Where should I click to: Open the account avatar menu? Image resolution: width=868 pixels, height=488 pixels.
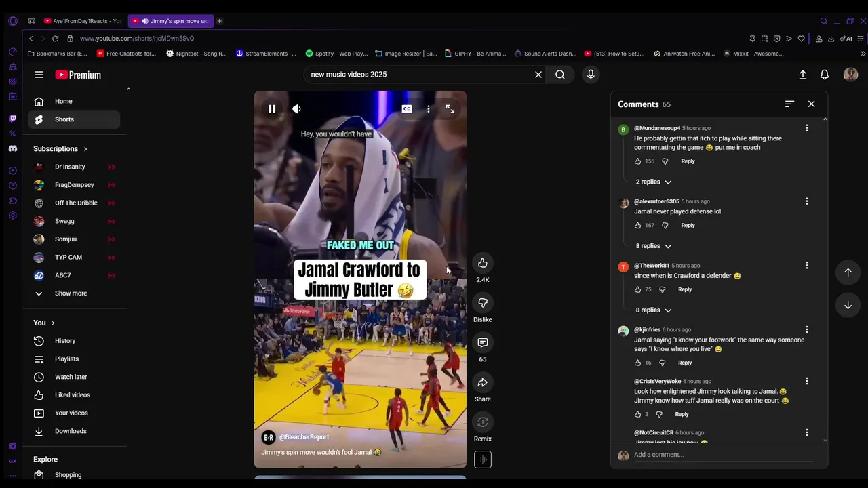[850, 75]
